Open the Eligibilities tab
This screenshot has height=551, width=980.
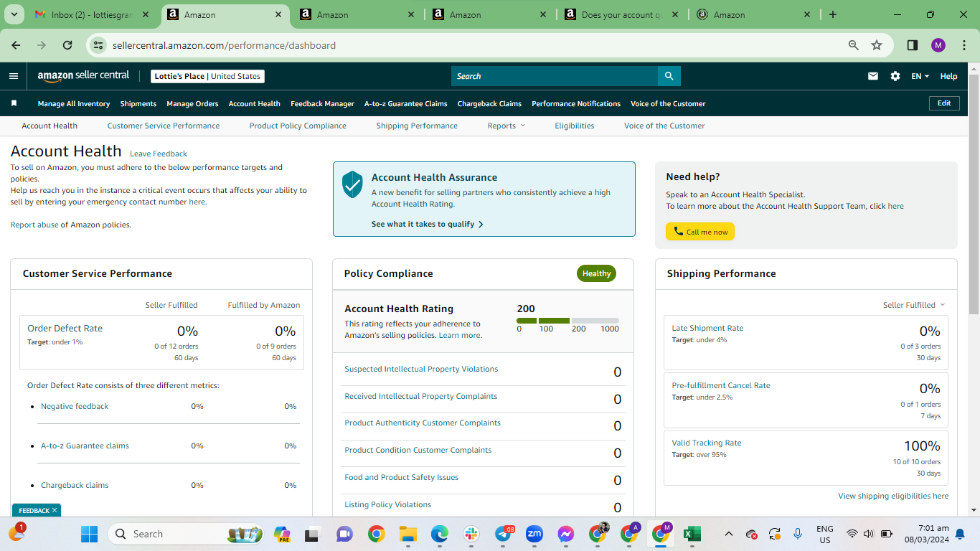pos(575,126)
